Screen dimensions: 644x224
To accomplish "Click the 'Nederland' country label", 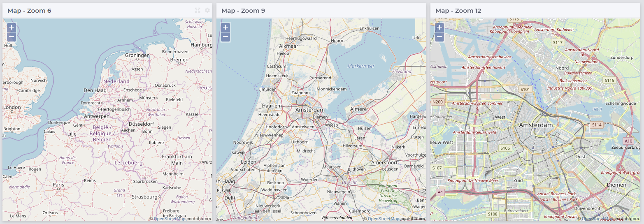I will coord(116,81).
